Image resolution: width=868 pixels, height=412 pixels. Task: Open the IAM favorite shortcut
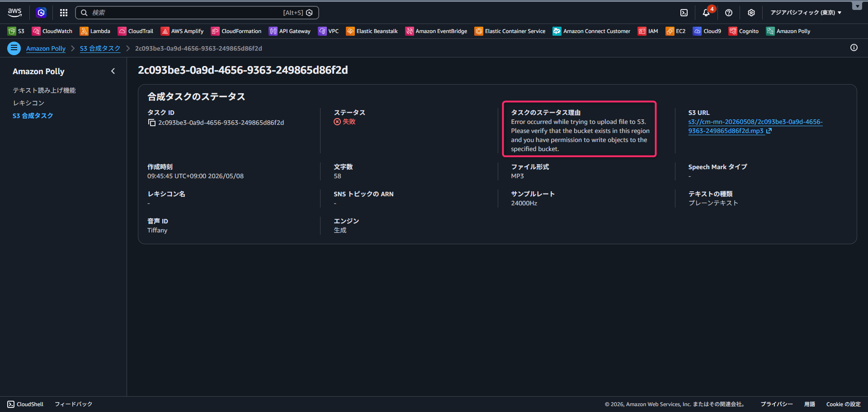coord(648,31)
